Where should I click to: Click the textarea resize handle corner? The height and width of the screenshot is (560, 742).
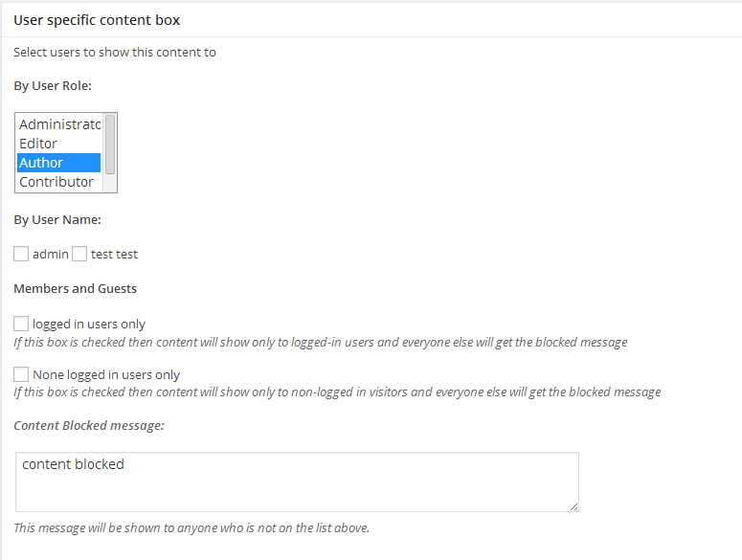[573, 506]
